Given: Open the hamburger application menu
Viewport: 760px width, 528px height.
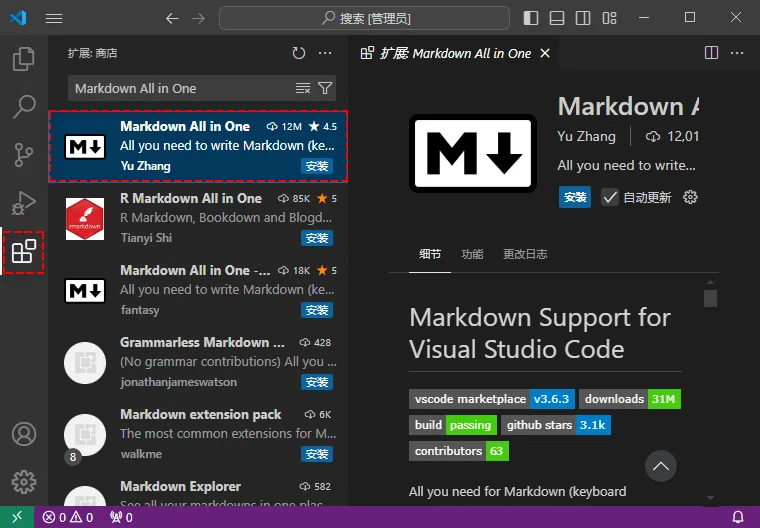Looking at the screenshot, I should [x=54, y=18].
